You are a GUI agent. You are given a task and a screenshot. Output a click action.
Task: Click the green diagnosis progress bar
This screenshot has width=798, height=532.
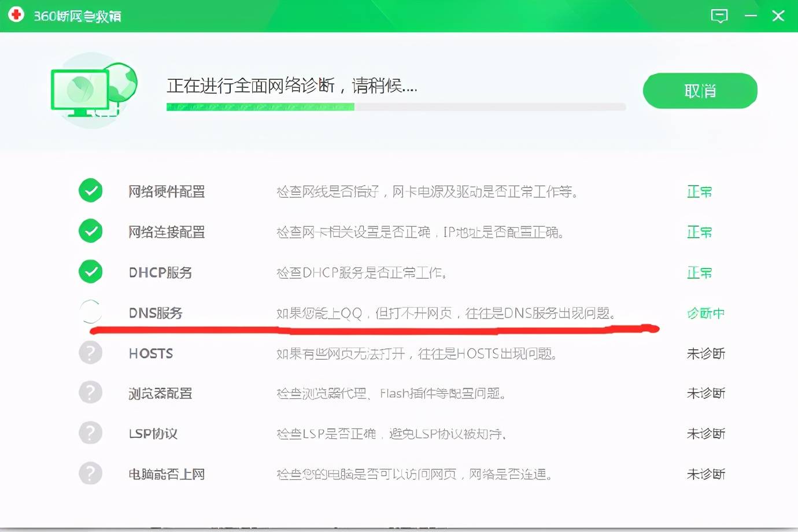click(260, 107)
